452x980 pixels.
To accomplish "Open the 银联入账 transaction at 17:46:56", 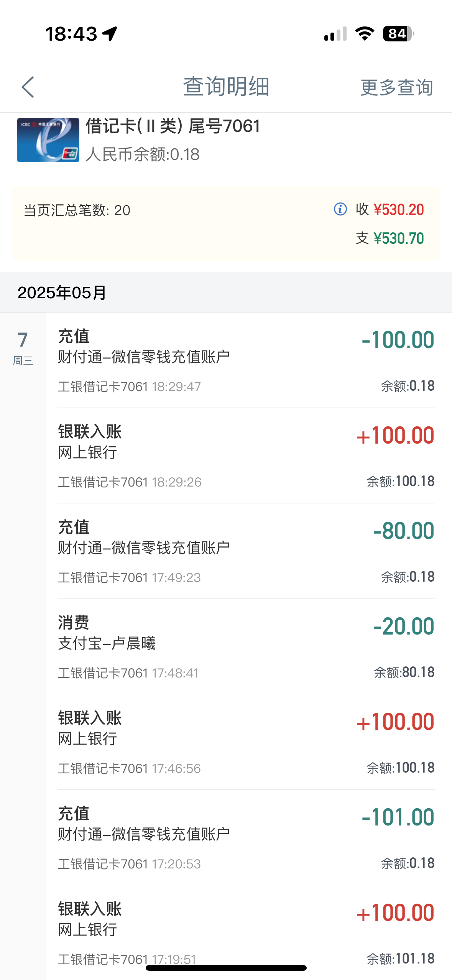I will point(245,742).
